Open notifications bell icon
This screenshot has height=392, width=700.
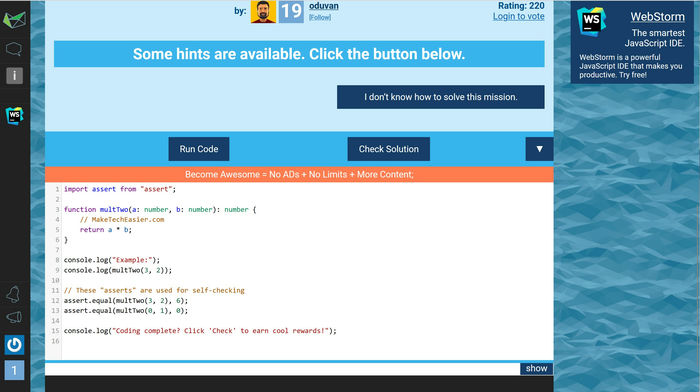[13, 294]
